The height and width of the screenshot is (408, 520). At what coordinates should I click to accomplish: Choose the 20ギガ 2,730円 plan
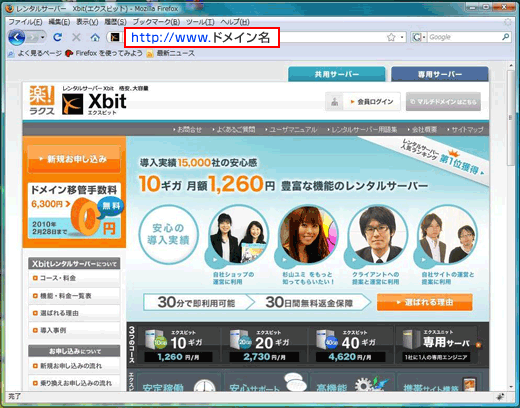point(264,345)
